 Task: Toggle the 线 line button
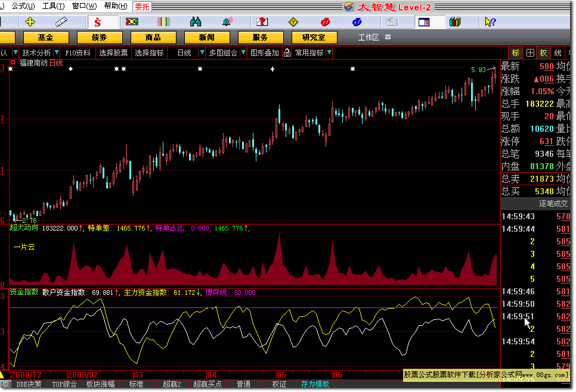click(x=558, y=53)
